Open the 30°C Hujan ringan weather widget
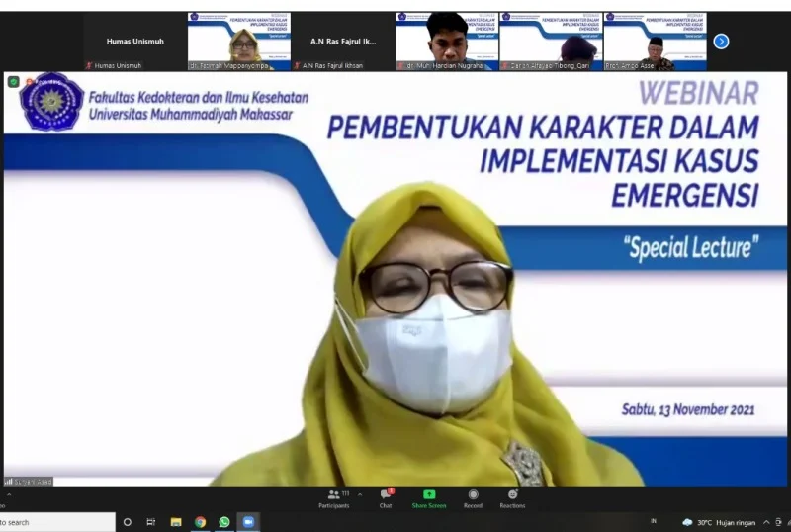The image size is (791, 532). [x=719, y=522]
